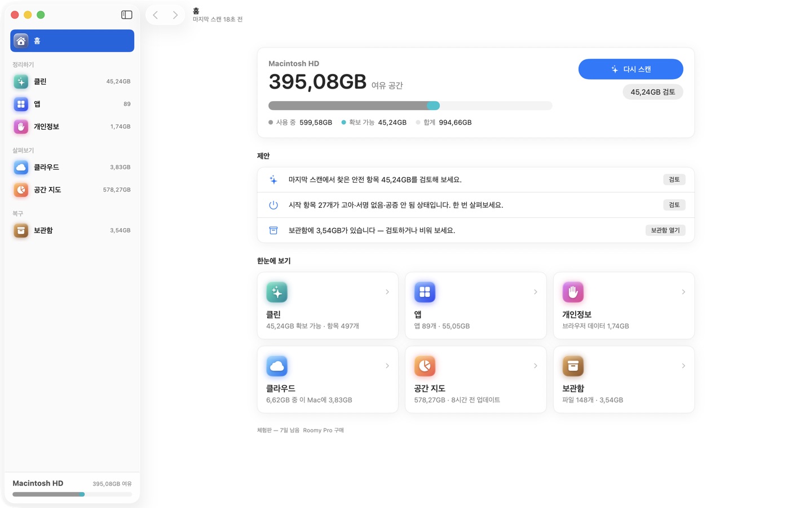Click the 합계 994,66GB legend entry
812x508 pixels.
444,122
